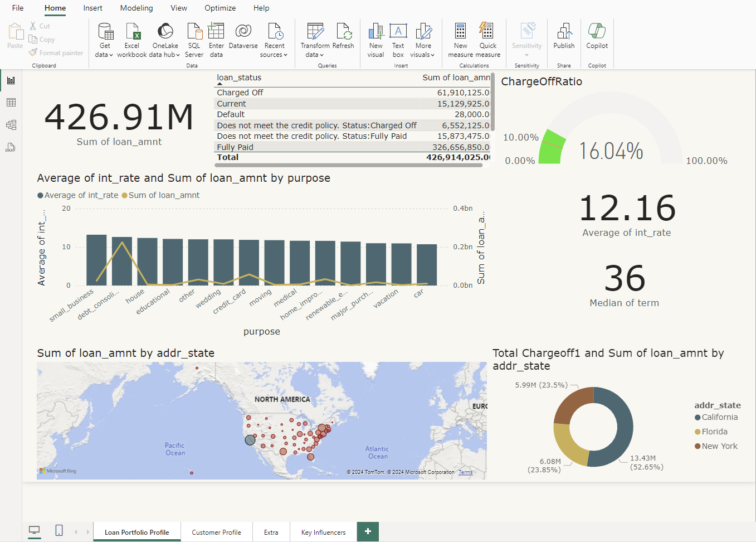Insert a New visual
The width and height of the screenshot is (756, 542).
point(375,40)
